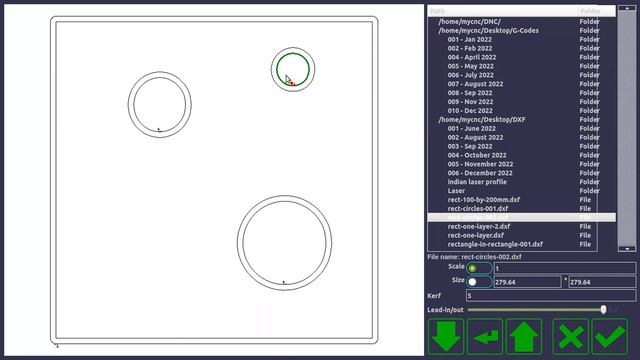The height and width of the screenshot is (360, 640).
Task: Click the second Size field 279.64
Action: coord(602,282)
